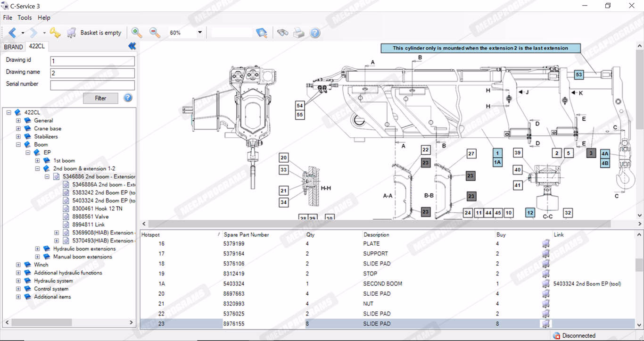The height and width of the screenshot is (341, 644).
Task: Switch to the BRAND tab
Action: (13, 47)
